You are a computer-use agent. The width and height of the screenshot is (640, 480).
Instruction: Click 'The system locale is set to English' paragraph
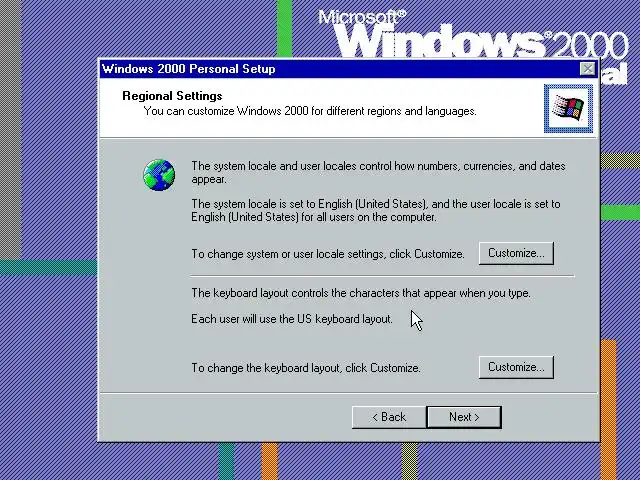376,210
